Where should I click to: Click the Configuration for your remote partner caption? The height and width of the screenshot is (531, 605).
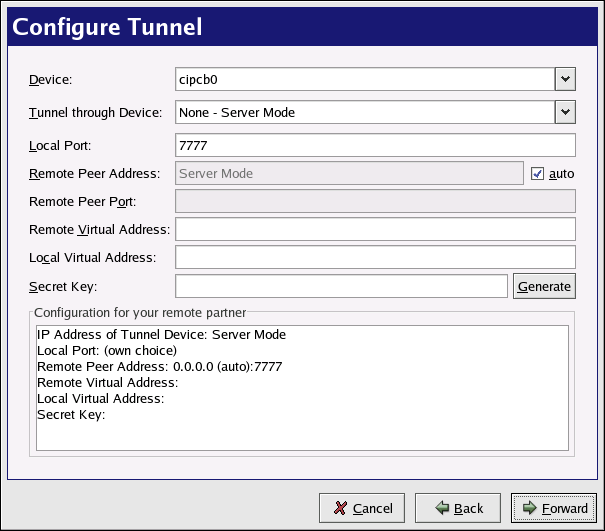(140, 312)
